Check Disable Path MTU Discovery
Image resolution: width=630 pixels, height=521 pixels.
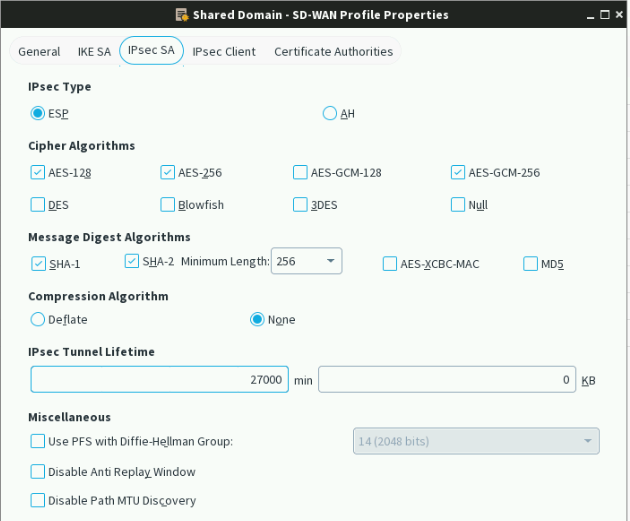tap(38, 501)
